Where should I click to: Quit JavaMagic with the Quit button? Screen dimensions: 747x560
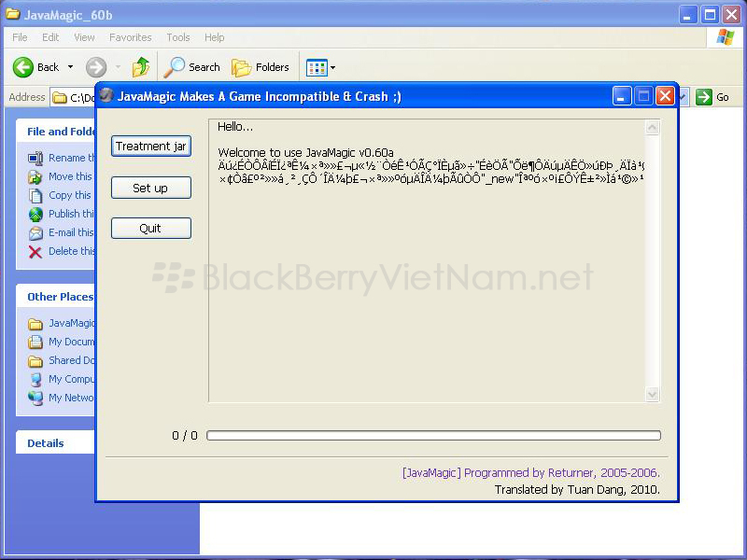[151, 229]
